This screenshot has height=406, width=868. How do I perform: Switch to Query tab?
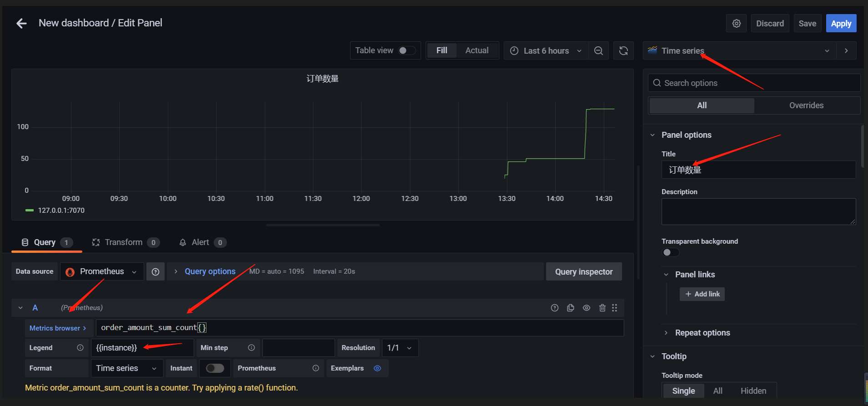point(46,242)
